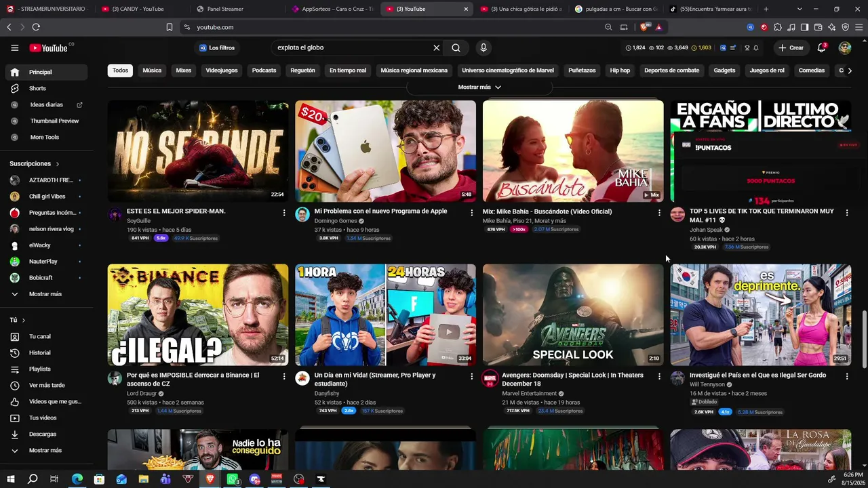Image resolution: width=868 pixels, height=488 pixels.
Task: Open Marvel Entertainment channel avatar
Action: [490, 378]
